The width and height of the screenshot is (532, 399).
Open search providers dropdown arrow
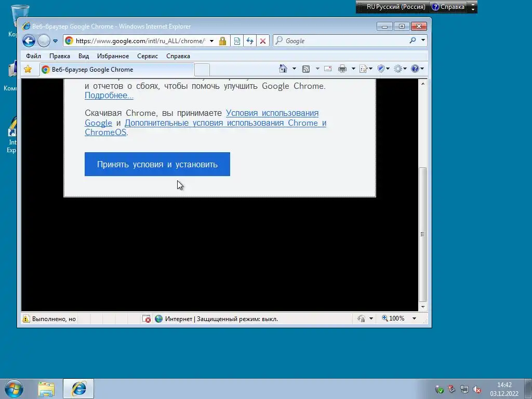tap(423, 41)
